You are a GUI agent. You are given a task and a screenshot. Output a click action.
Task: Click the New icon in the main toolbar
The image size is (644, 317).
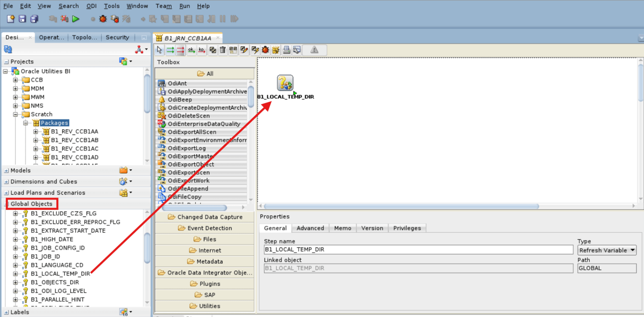11,19
